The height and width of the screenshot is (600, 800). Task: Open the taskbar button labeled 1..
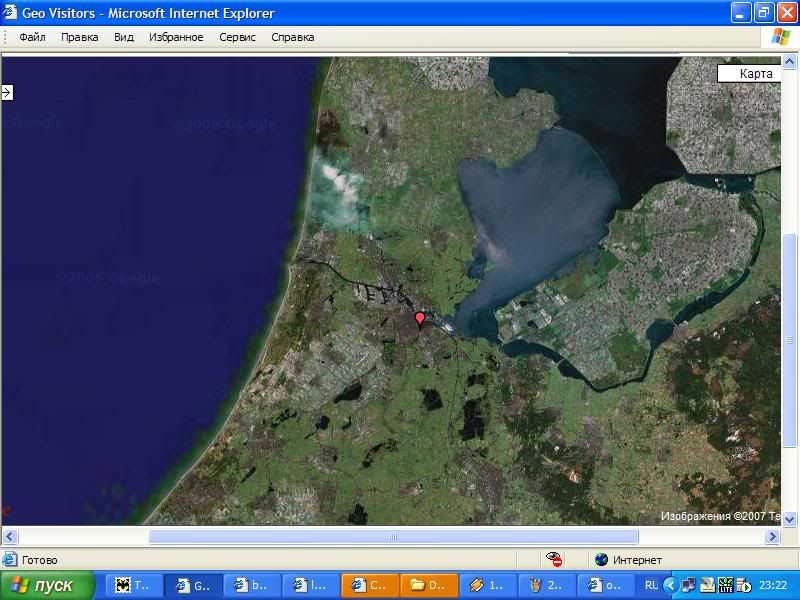pos(489,585)
